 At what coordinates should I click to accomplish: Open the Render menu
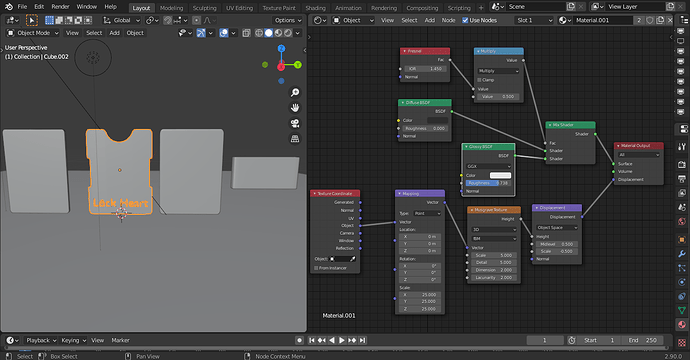coord(60,7)
